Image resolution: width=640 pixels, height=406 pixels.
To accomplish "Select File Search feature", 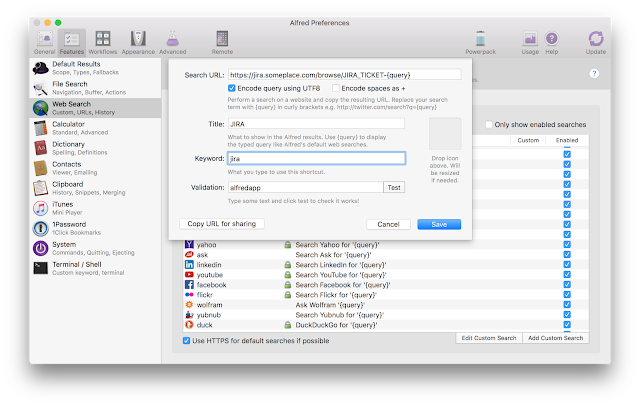I will 96,88.
